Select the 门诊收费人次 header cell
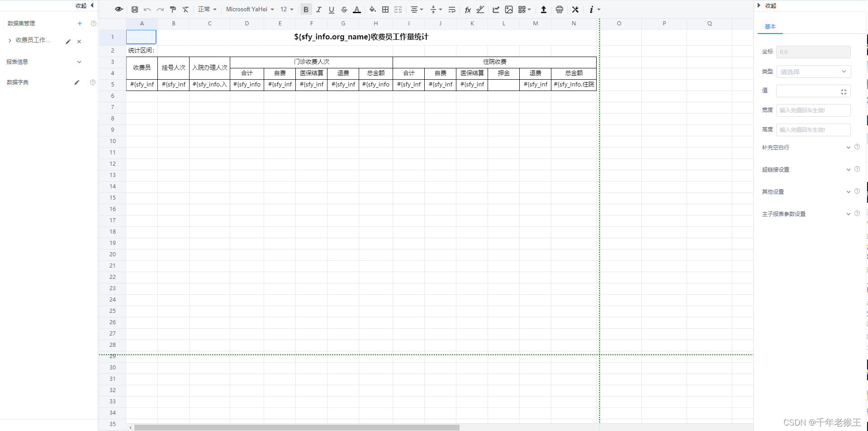The height and width of the screenshot is (431, 868). pos(311,62)
